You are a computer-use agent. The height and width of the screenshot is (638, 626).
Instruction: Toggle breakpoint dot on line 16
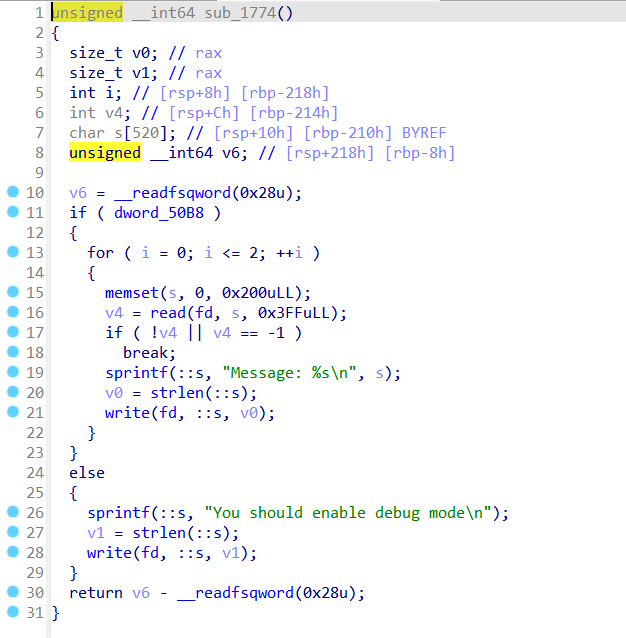tap(13, 311)
